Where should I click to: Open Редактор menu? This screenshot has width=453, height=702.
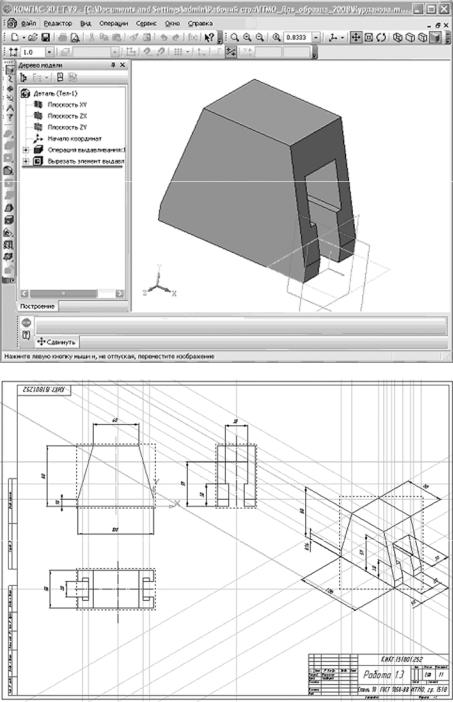[58, 23]
